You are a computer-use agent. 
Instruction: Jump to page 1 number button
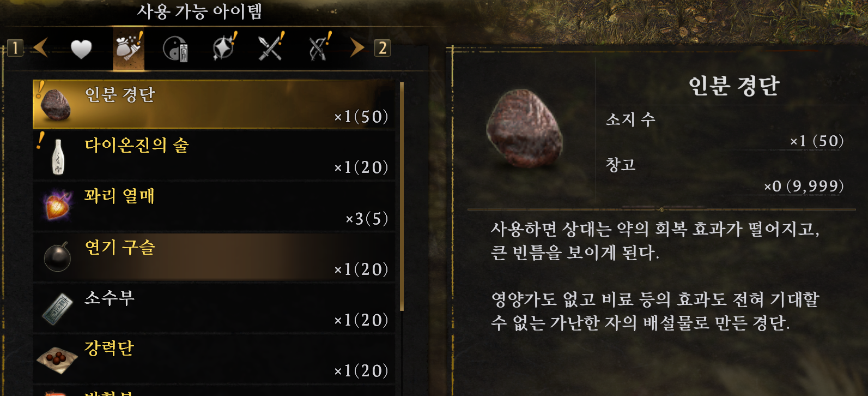(15, 48)
